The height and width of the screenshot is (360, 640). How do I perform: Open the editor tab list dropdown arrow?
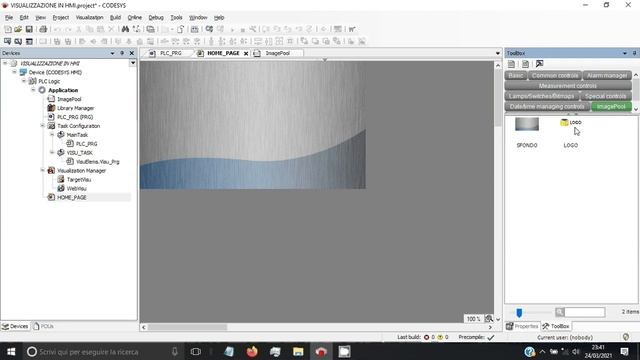[x=498, y=53]
